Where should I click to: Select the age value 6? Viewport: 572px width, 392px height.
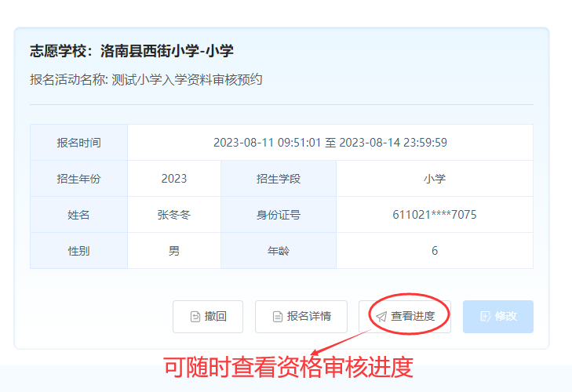(435, 251)
